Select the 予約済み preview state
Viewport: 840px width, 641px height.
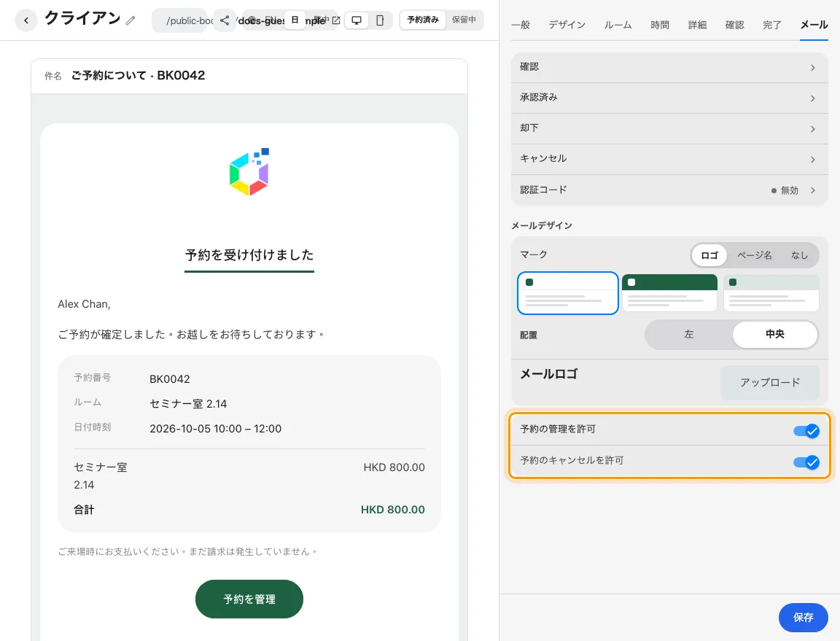coord(423,20)
